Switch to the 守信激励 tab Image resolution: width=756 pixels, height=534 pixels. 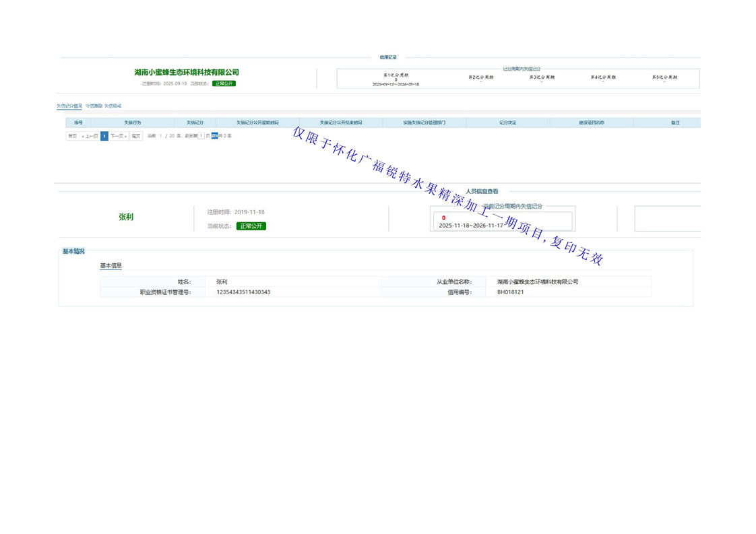tap(94, 106)
